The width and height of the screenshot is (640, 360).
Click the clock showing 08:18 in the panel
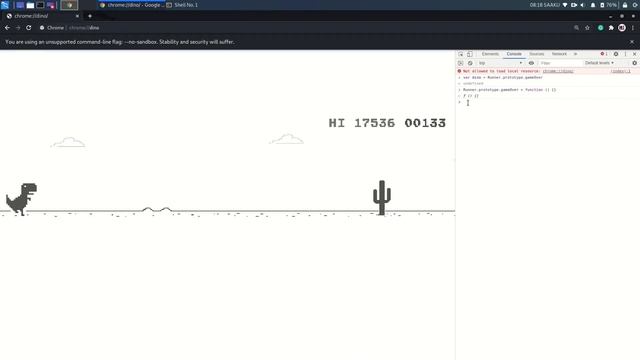545,5
